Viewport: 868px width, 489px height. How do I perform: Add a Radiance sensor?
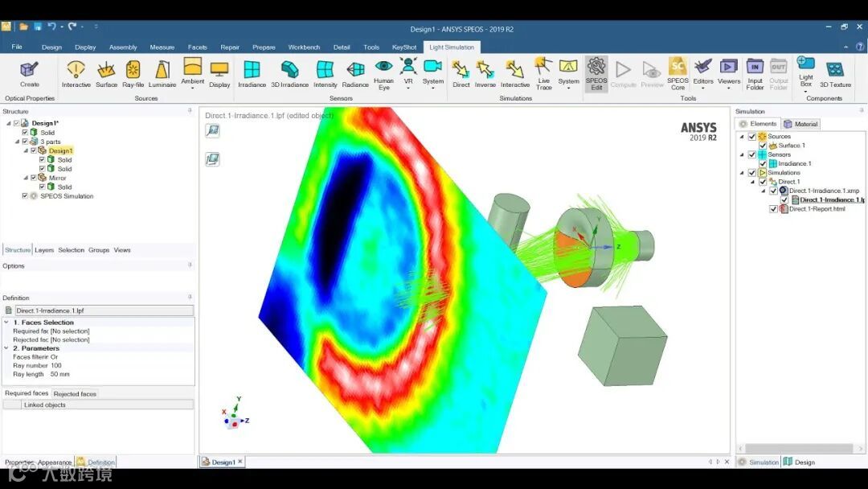[355, 74]
